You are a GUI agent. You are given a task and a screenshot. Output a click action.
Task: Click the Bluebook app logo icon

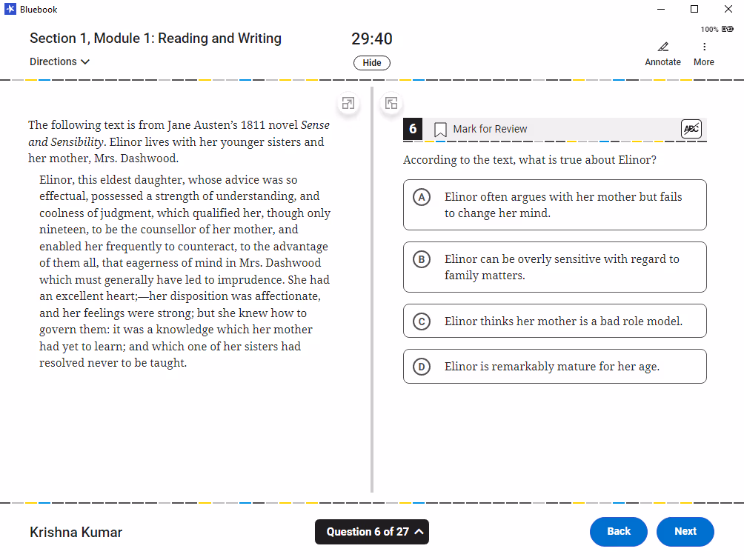click(10, 9)
